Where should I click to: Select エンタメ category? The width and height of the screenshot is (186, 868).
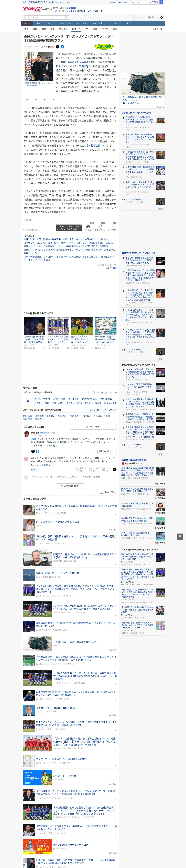(x=63, y=29)
